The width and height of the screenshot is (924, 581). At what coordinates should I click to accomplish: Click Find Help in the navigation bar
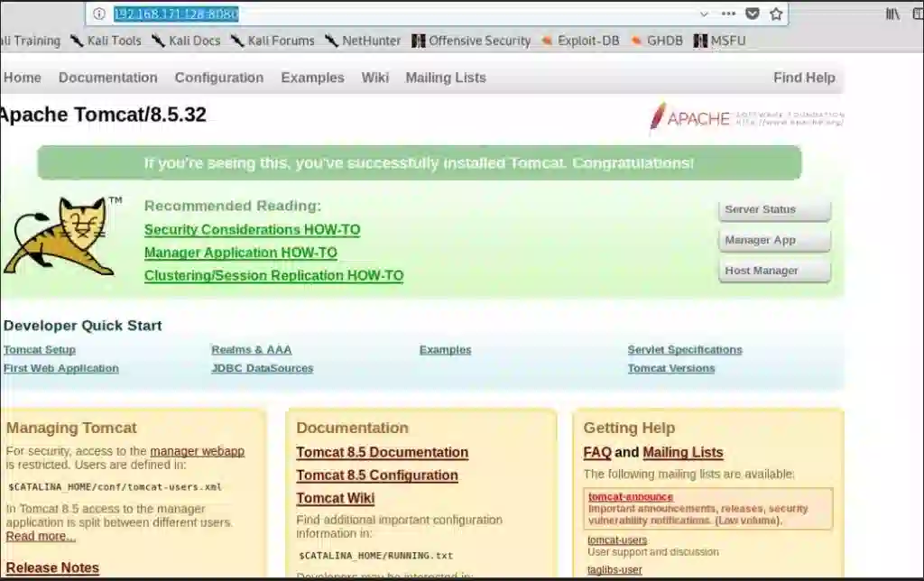[804, 78]
